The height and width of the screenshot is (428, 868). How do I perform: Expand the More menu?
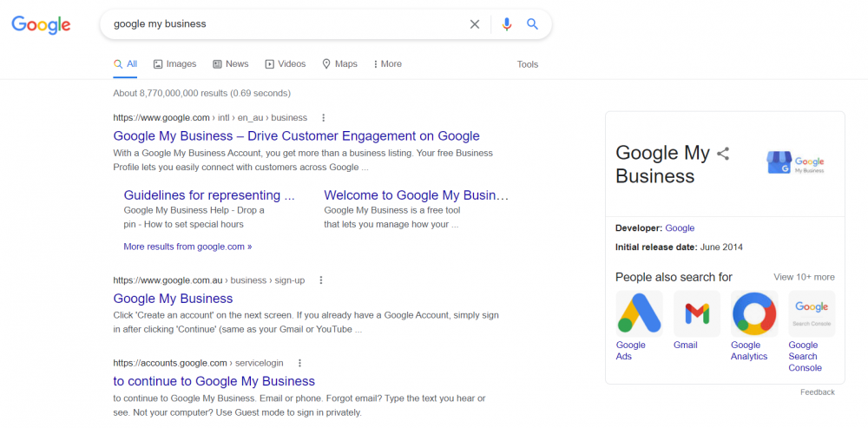pos(387,64)
